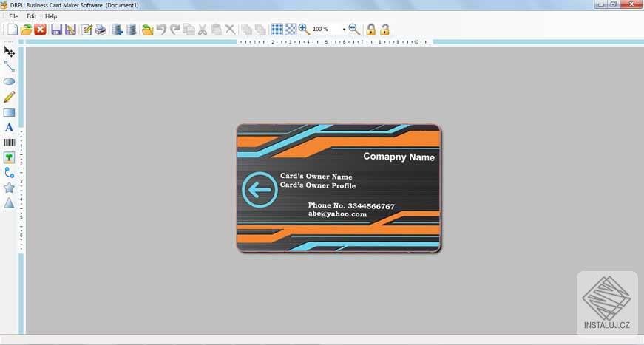Toggle the solid grid view
The height and width of the screenshot is (345, 644).
click(277, 30)
